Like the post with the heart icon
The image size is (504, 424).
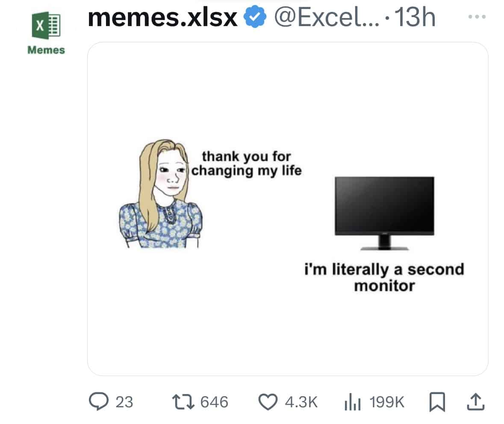pyautogui.click(x=268, y=402)
